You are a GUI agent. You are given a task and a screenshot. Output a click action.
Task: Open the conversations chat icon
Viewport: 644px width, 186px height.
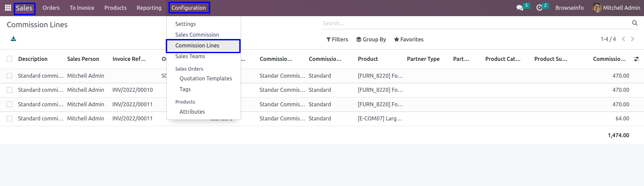click(520, 8)
